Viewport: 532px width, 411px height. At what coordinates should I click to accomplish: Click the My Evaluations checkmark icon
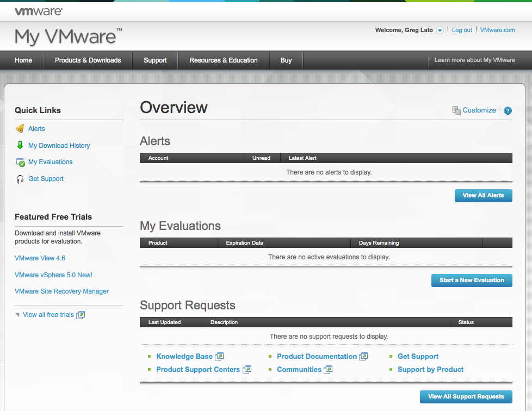coord(20,162)
